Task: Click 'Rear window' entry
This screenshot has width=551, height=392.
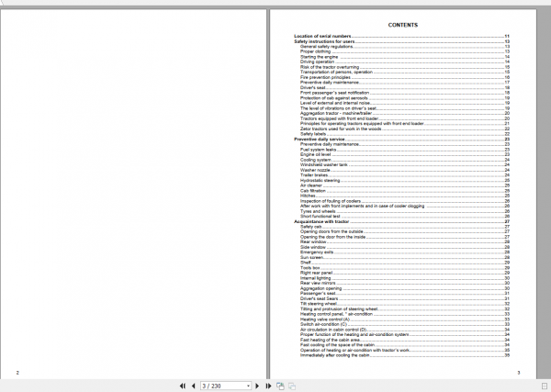Action: 313,242
